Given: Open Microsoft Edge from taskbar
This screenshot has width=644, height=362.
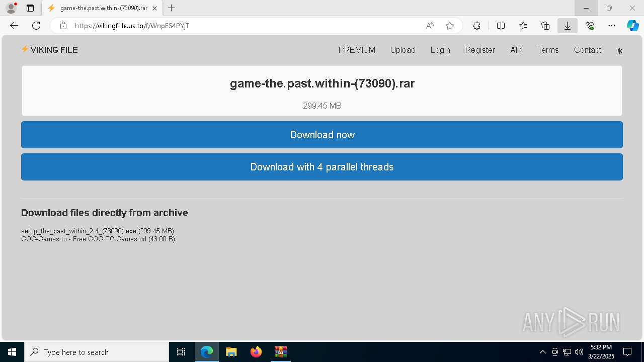Looking at the screenshot, I should pyautogui.click(x=207, y=352).
